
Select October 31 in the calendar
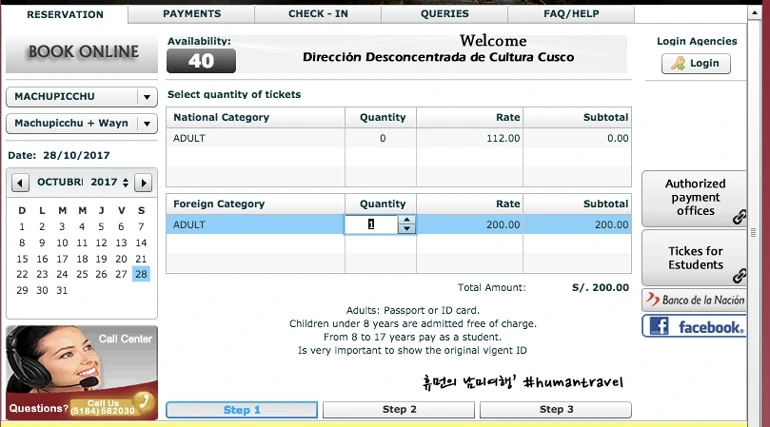[62, 291]
